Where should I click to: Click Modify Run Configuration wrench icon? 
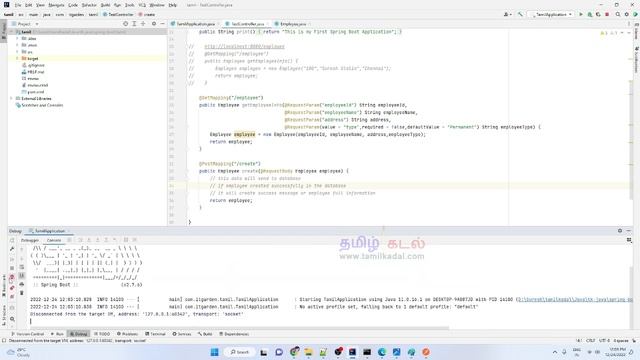pyautogui.click(x=12, y=249)
